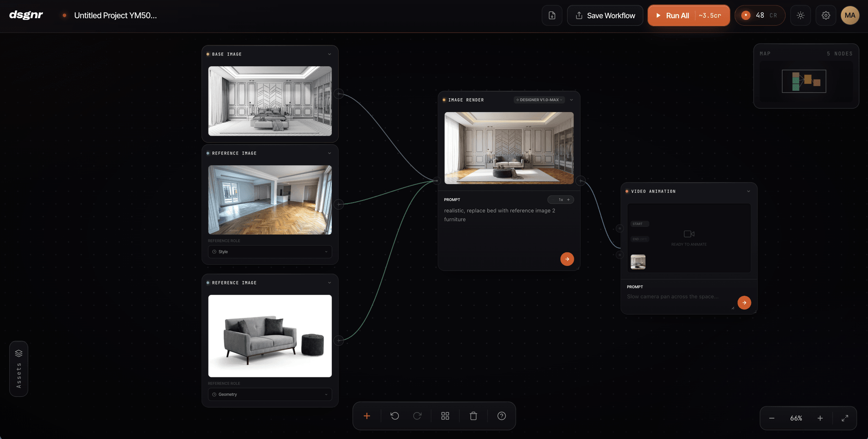868x439 pixels.
Task: Click the MAP label
Action: point(765,53)
